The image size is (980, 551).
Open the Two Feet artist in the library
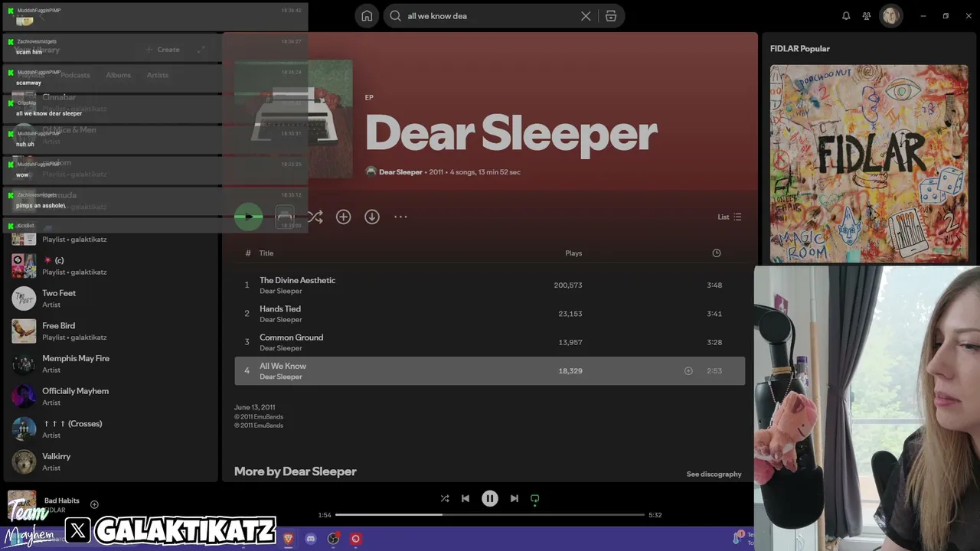pyautogui.click(x=111, y=298)
